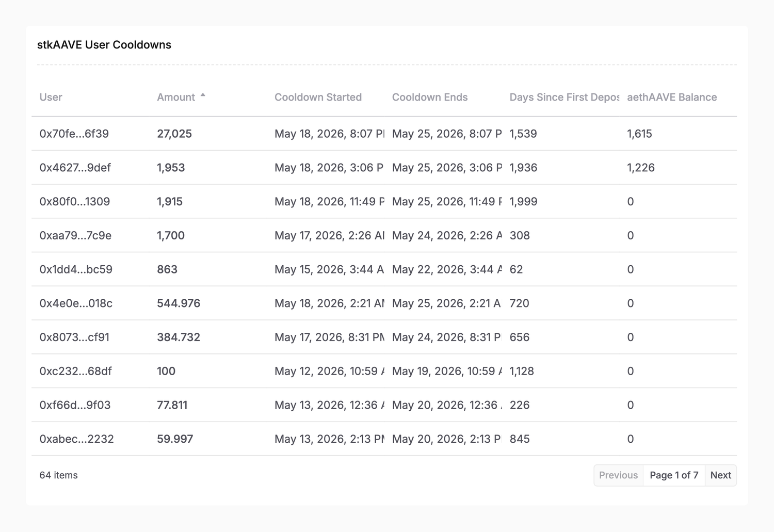Click days value 720

[520, 303]
